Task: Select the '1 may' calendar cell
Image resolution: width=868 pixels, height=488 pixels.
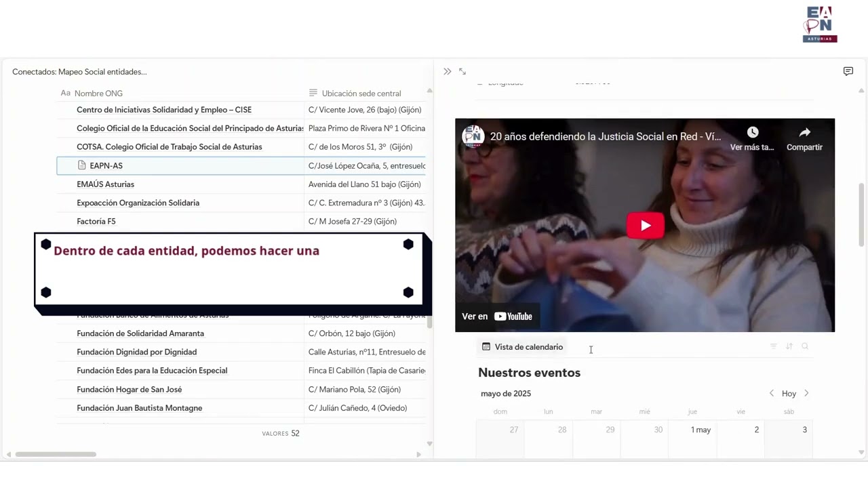Action: [692, 439]
